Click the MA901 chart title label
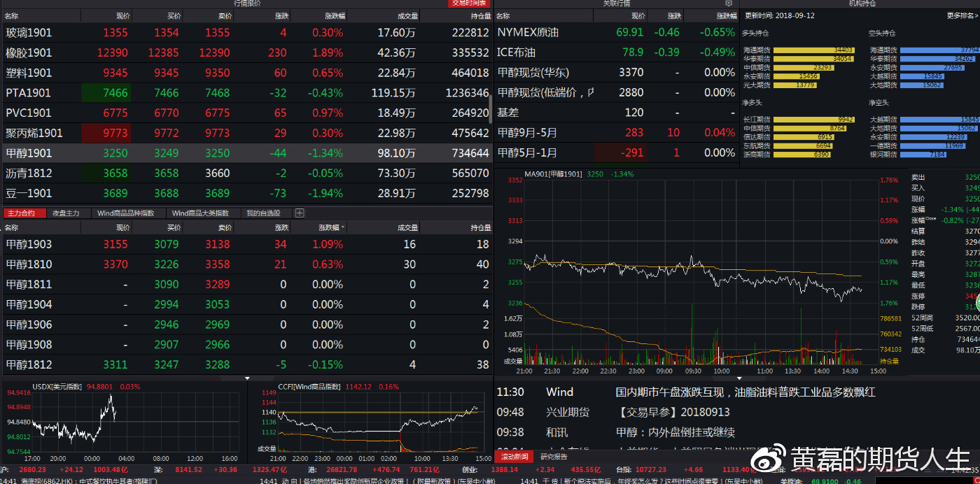 pyautogui.click(x=553, y=174)
